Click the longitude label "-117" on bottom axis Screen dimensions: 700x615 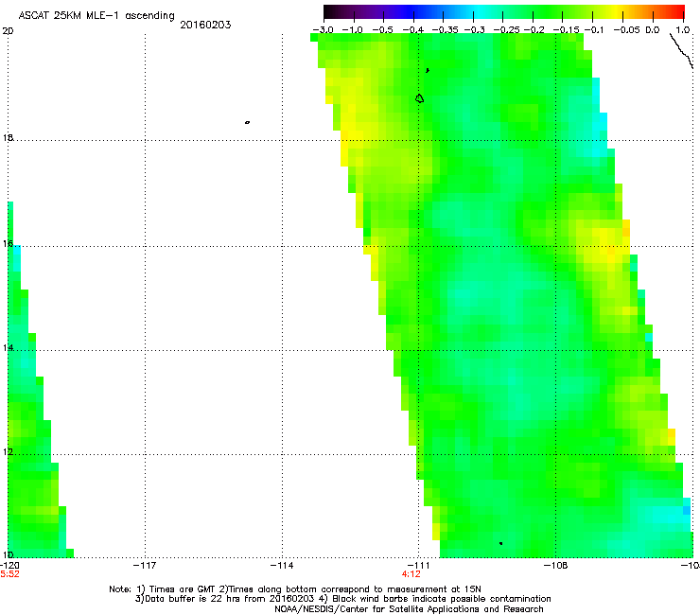click(145, 566)
